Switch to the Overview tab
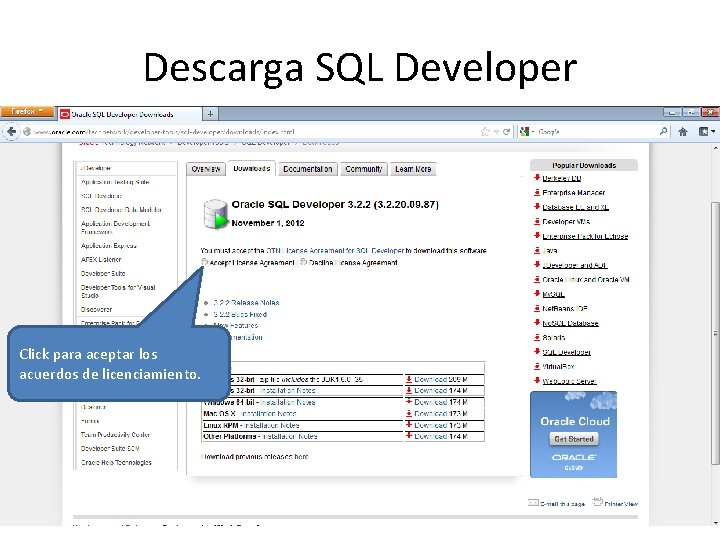The height and width of the screenshot is (540, 720). (206, 169)
